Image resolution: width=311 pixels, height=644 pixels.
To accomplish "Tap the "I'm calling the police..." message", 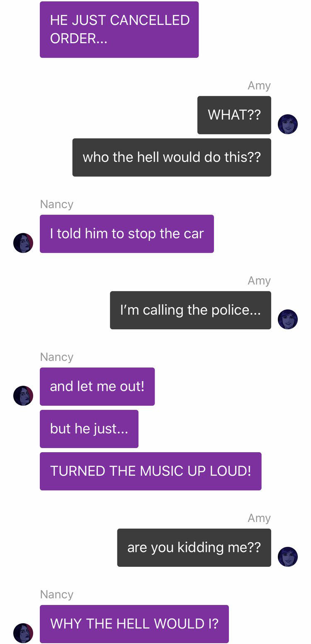I will tap(190, 310).
